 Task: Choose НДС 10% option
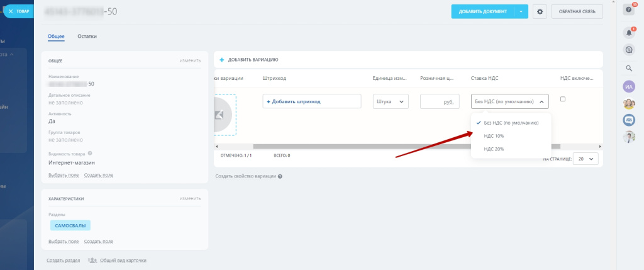pyautogui.click(x=494, y=136)
